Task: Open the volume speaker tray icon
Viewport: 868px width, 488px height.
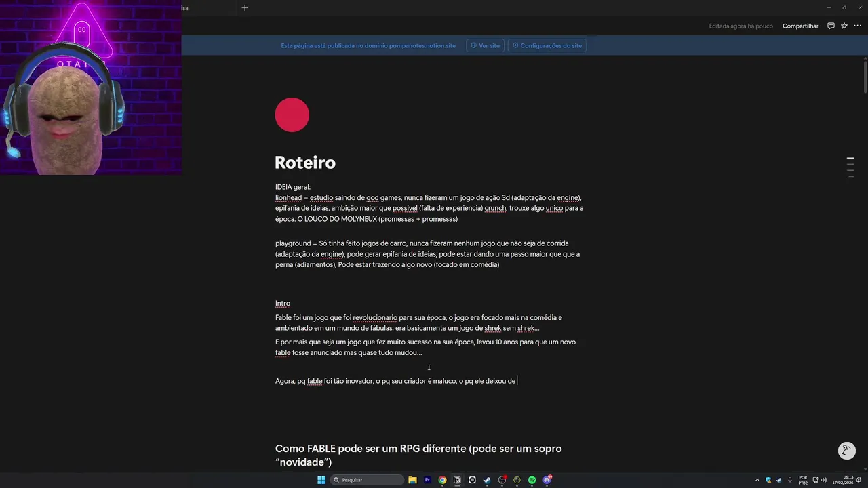Action: coord(824,480)
